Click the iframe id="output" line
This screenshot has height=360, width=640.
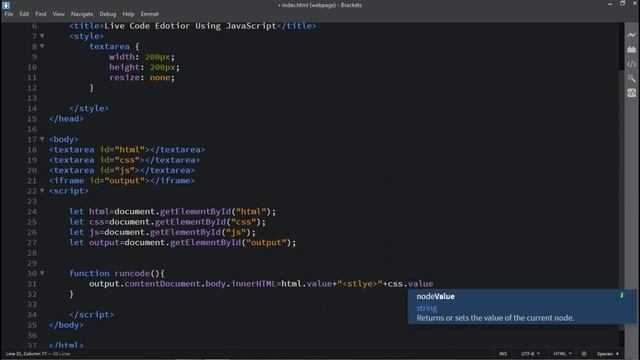click(122, 180)
